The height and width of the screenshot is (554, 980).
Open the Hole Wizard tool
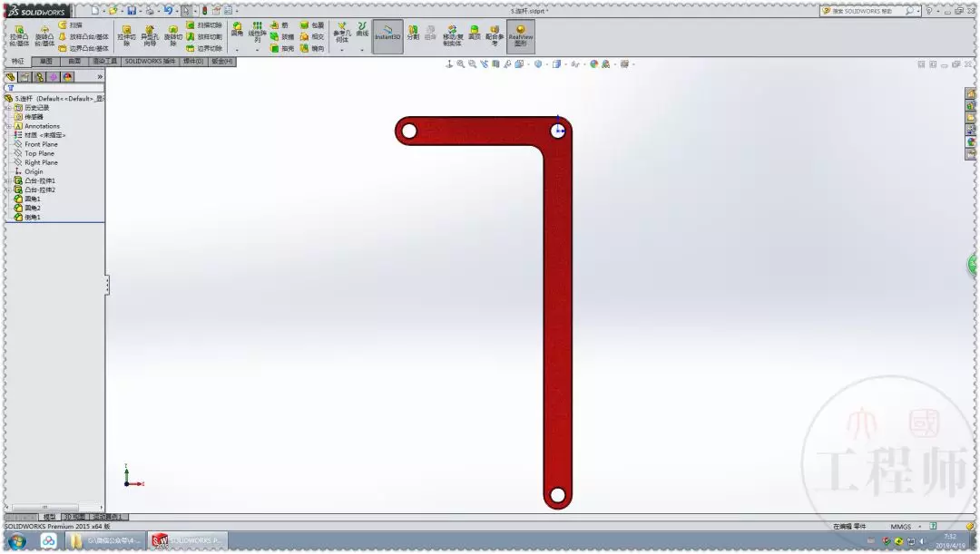pos(150,35)
